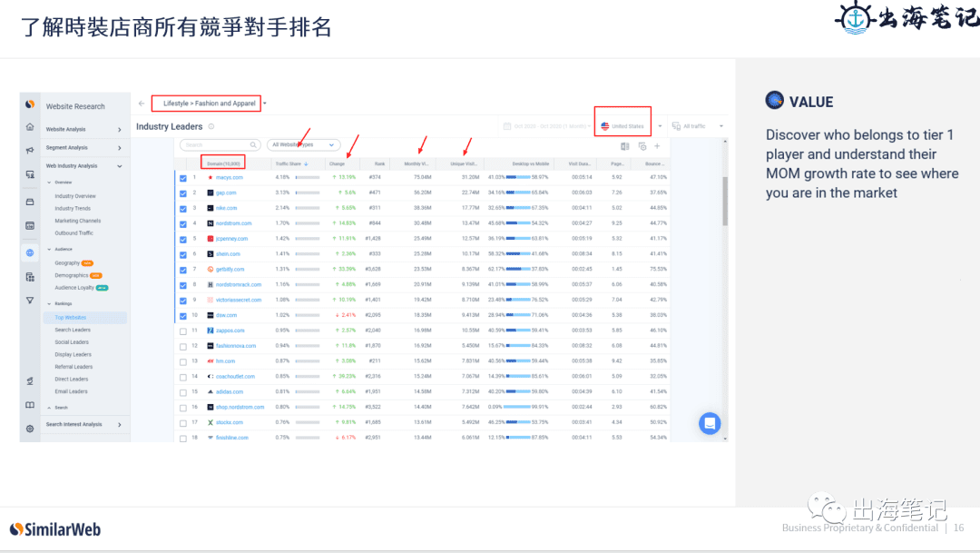Uncheck the macys.com row checkbox

(x=183, y=178)
